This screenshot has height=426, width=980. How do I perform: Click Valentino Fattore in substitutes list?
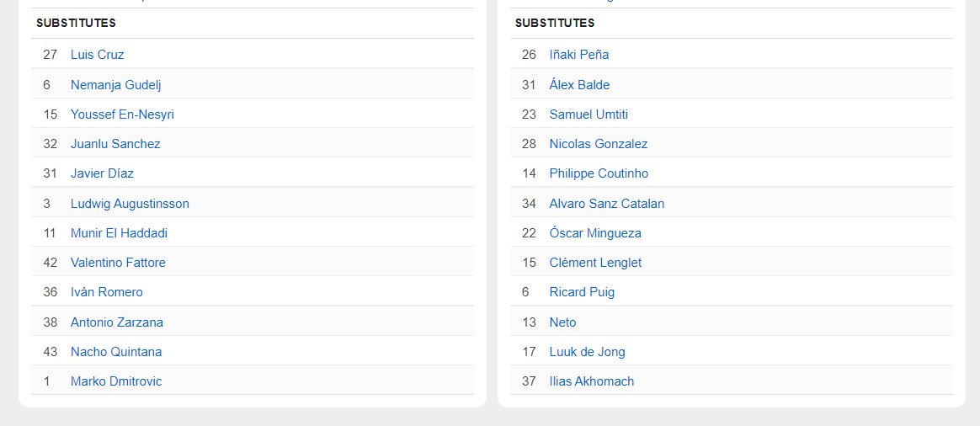coord(118,263)
